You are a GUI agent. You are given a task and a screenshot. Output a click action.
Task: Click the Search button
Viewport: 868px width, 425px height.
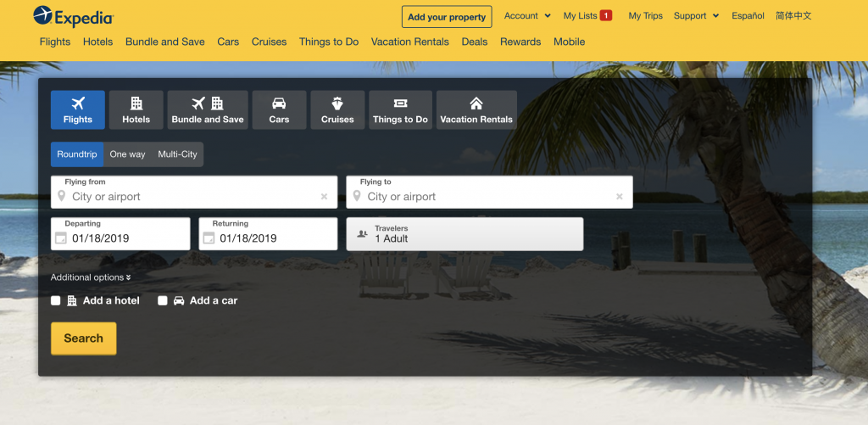[84, 338]
